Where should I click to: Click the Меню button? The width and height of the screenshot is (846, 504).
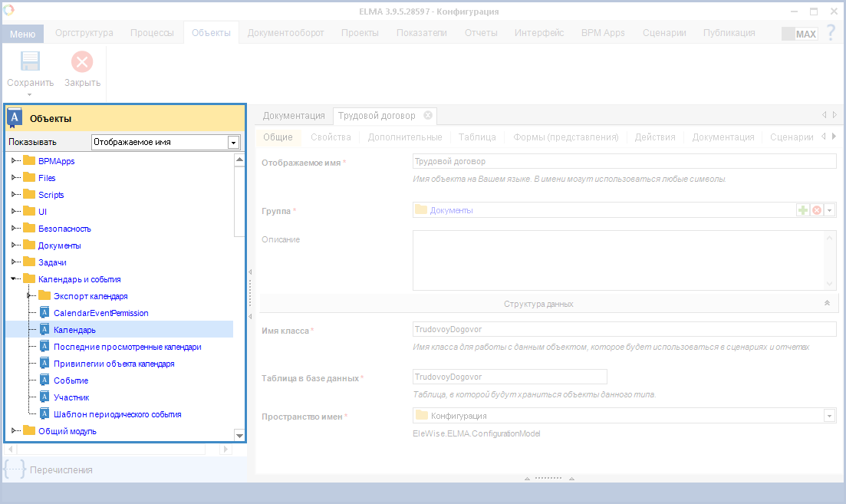(x=22, y=34)
